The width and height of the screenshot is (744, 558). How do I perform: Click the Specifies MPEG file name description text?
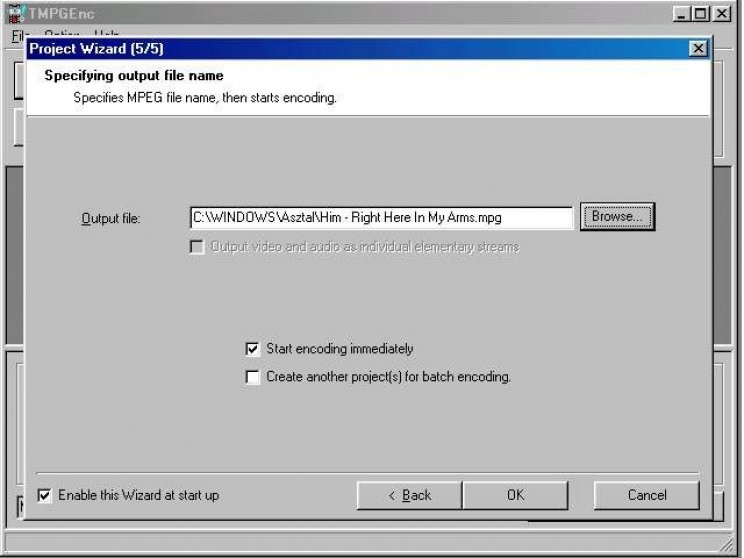pyautogui.click(x=205, y=98)
